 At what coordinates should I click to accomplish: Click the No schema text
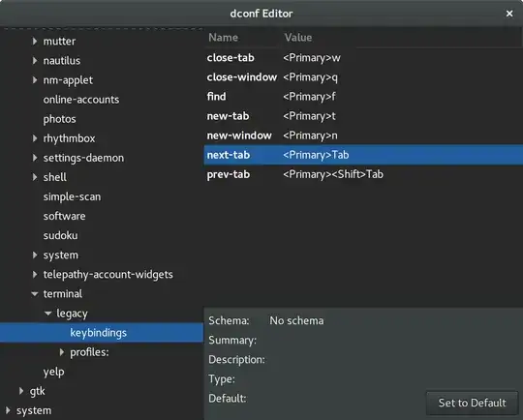(296, 320)
